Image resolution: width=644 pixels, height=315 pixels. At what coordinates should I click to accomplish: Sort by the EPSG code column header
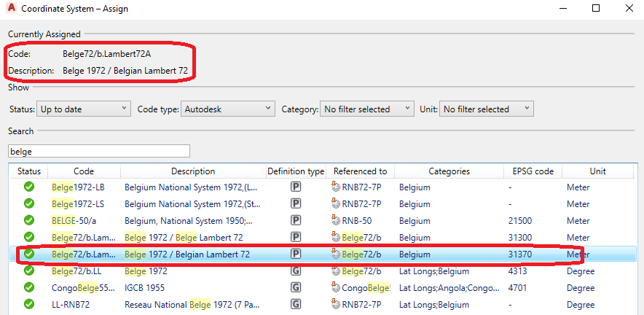[x=533, y=171]
